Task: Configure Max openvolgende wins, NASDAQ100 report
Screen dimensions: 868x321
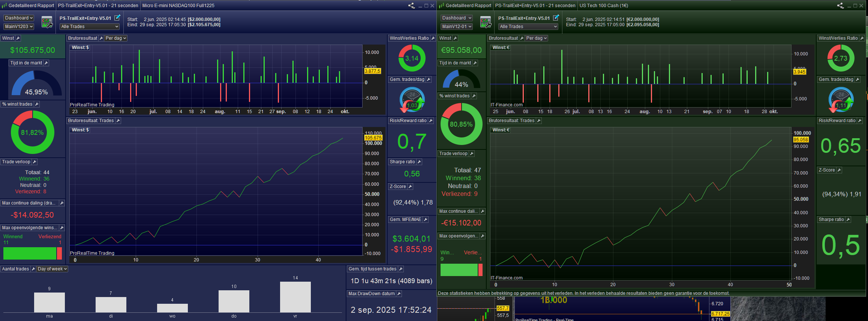Action: pos(62,228)
